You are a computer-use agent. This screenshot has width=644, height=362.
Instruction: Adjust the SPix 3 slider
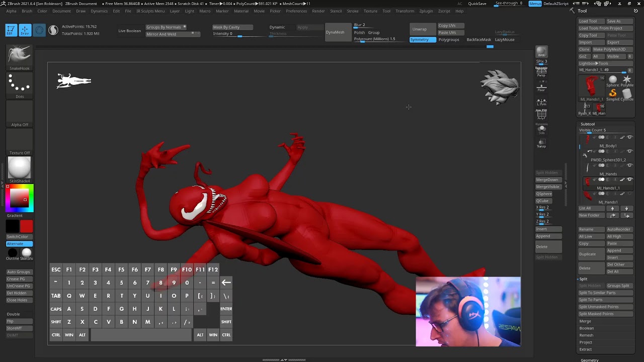tap(541, 61)
